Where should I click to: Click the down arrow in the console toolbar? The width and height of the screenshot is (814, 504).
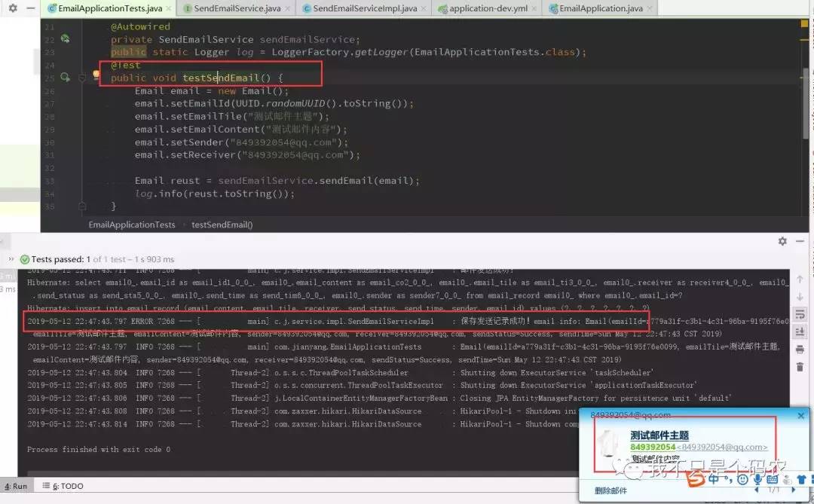pyautogui.click(x=800, y=297)
